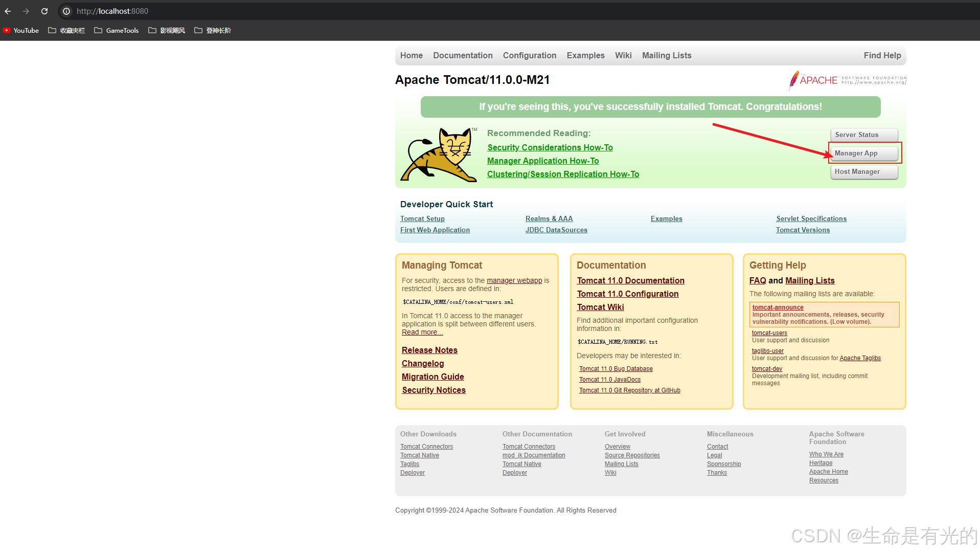Click Find Help in the nav bar

(882, 55)
